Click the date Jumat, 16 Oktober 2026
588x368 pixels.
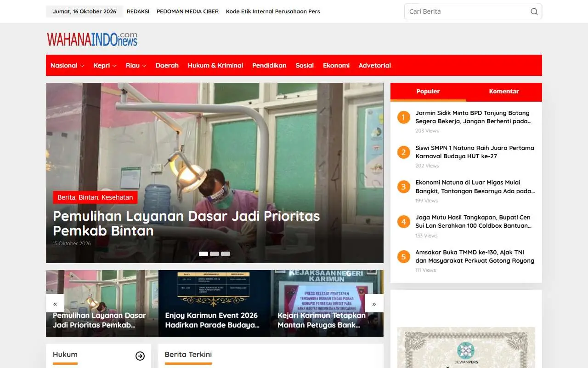coord(85,11)
